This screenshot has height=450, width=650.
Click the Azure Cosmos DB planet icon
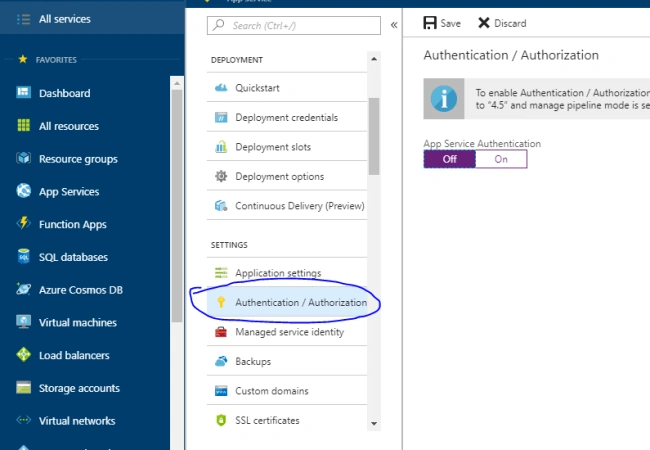(23, 289)
